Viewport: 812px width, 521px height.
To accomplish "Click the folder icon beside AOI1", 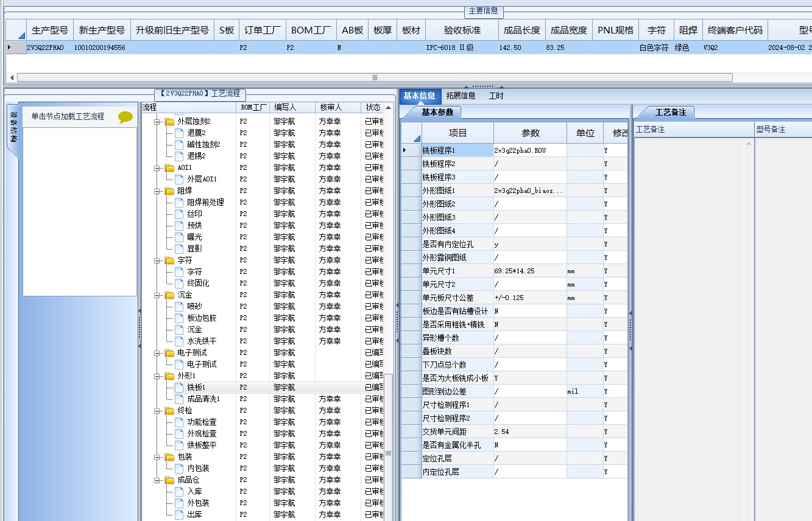I will coord(169,168).
